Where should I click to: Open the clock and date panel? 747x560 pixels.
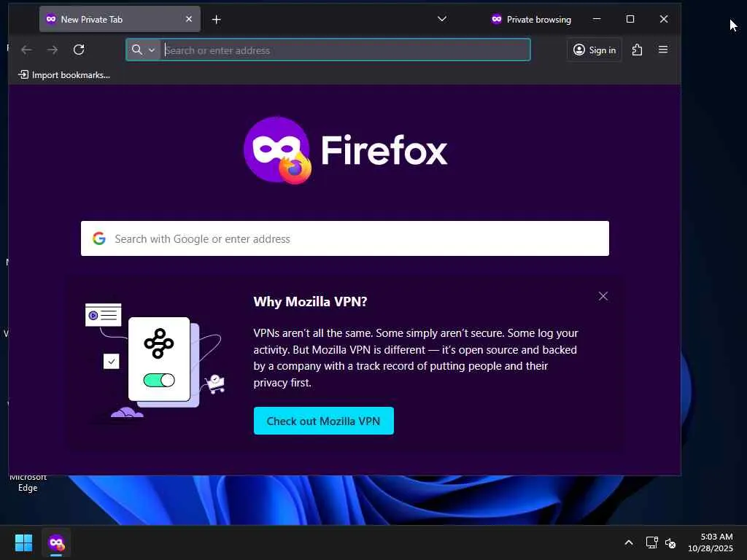point(711,542)
